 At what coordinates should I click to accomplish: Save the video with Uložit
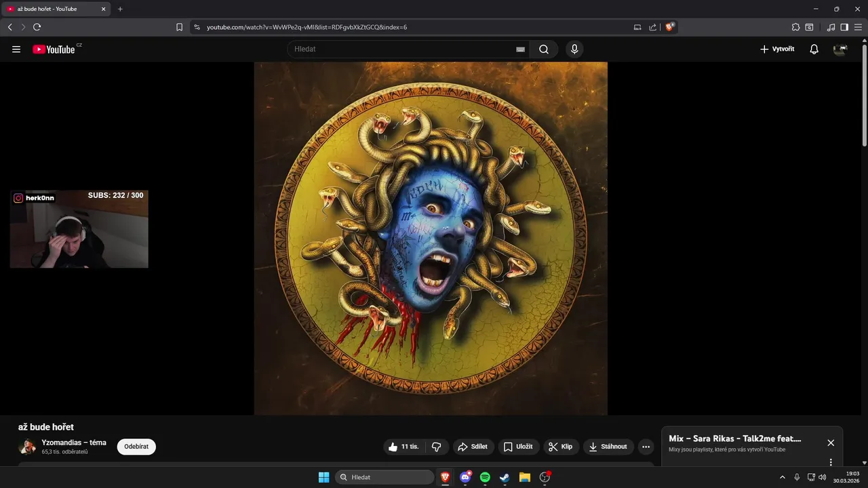[518, 447]
